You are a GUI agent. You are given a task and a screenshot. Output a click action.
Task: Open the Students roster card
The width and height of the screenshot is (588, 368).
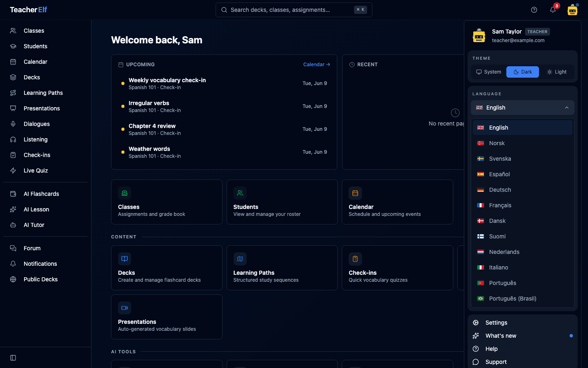point(282,202)
